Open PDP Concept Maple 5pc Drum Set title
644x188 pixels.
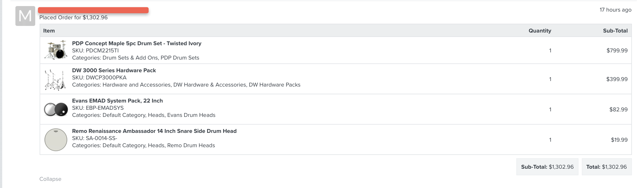(137, 43)
